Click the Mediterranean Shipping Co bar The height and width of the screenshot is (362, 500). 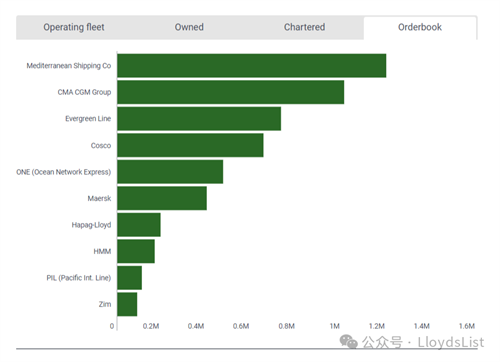coord(252,66)
